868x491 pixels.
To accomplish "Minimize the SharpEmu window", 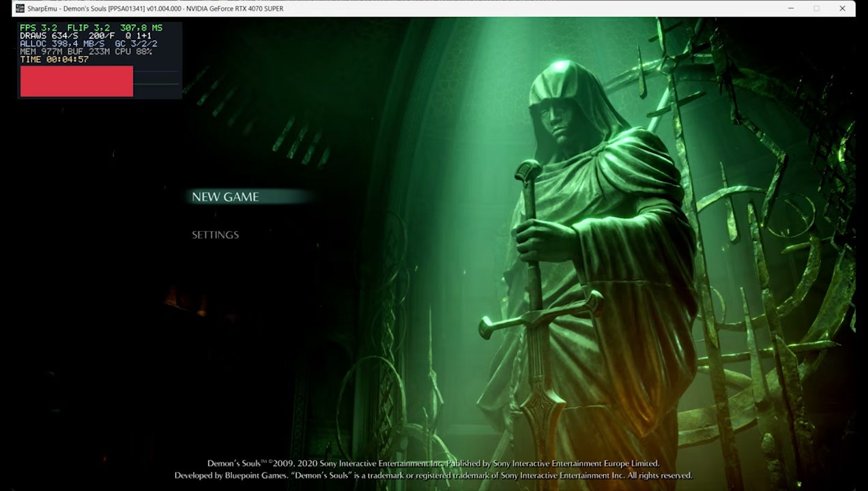I will pyautogui.click(x=791, y=8).
